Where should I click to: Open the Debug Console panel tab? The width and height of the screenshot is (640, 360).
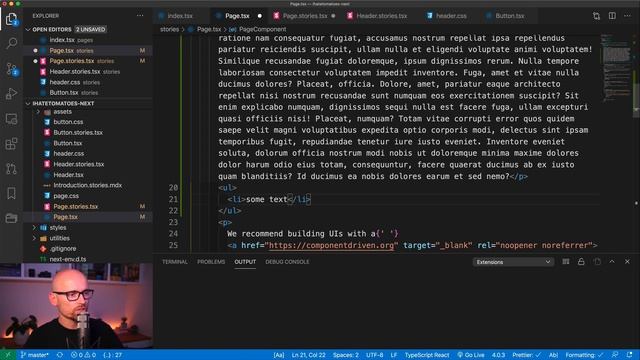tap(287, 262)
